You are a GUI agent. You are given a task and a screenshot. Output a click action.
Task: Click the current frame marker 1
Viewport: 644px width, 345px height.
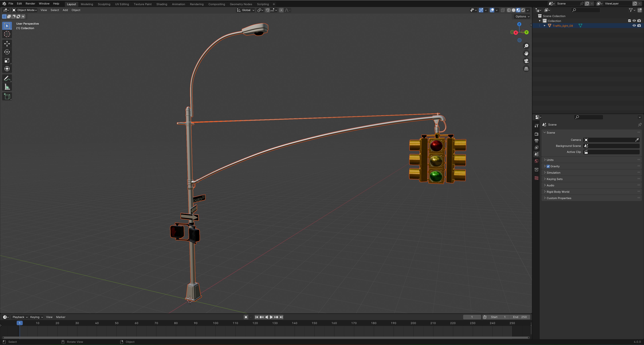(19, 323)
